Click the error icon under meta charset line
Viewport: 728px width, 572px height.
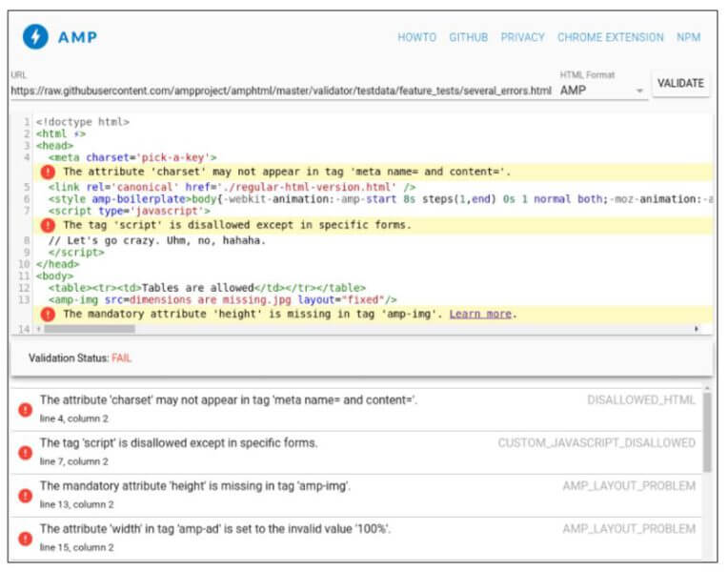[x=48, y=173]
